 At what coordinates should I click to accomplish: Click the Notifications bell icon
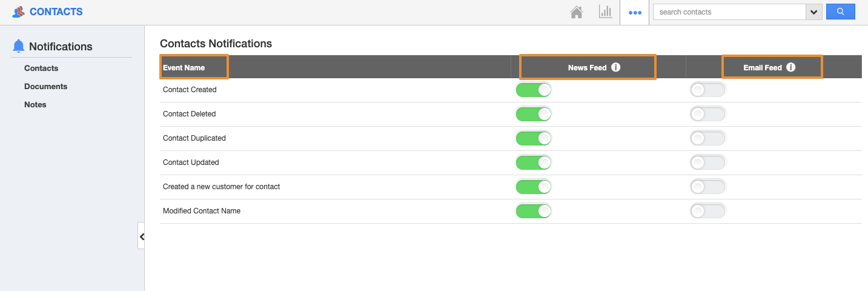click(19, 46)
